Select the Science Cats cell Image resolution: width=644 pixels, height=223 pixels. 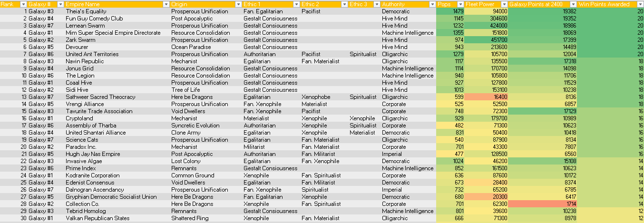[x=117, y=140]
